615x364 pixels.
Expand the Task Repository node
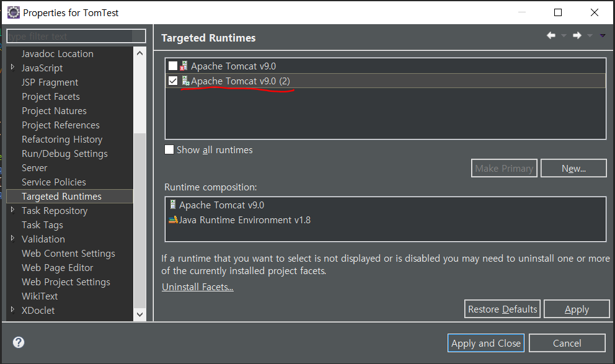click(x=12, y=210)
